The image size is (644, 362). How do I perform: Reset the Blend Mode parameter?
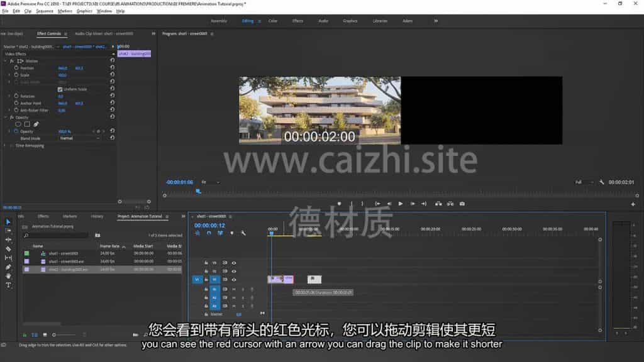click(x=112, y=138)
